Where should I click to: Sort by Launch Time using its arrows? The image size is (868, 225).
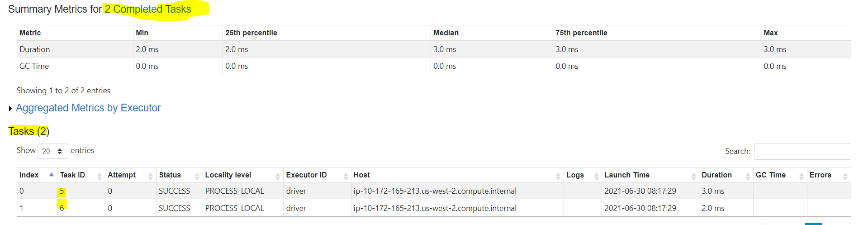click(x=694, y=176)
